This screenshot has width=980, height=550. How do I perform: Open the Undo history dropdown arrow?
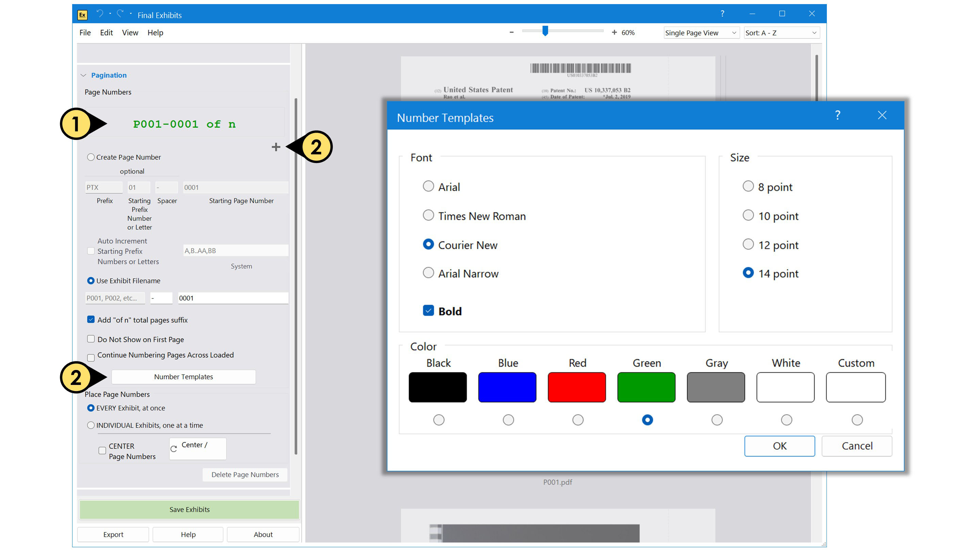(110, 14)
